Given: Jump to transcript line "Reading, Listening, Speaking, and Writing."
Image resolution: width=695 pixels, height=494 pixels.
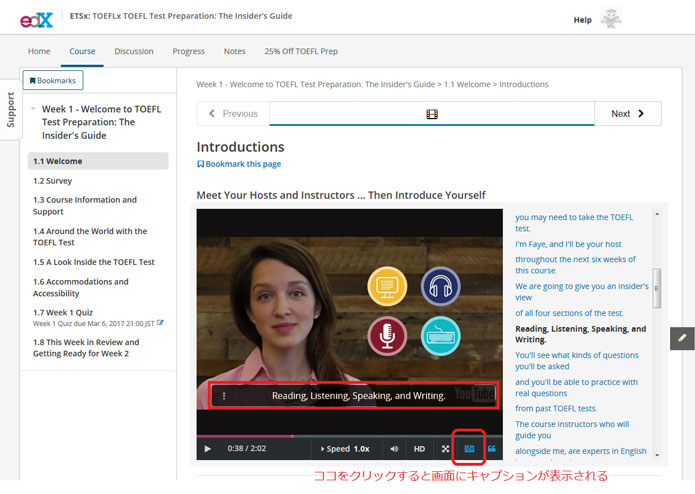Looking at the screenshot, I should [x=580, y=334].
